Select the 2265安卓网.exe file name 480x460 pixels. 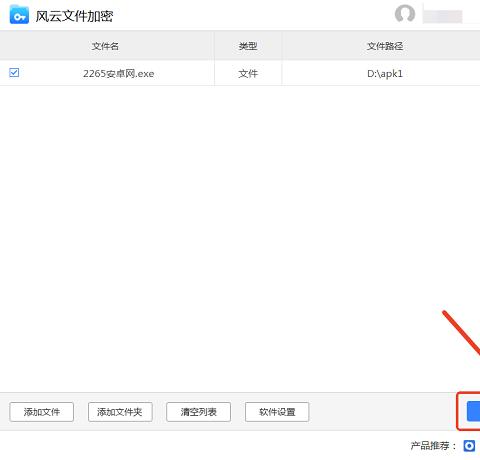pos(119,73)
